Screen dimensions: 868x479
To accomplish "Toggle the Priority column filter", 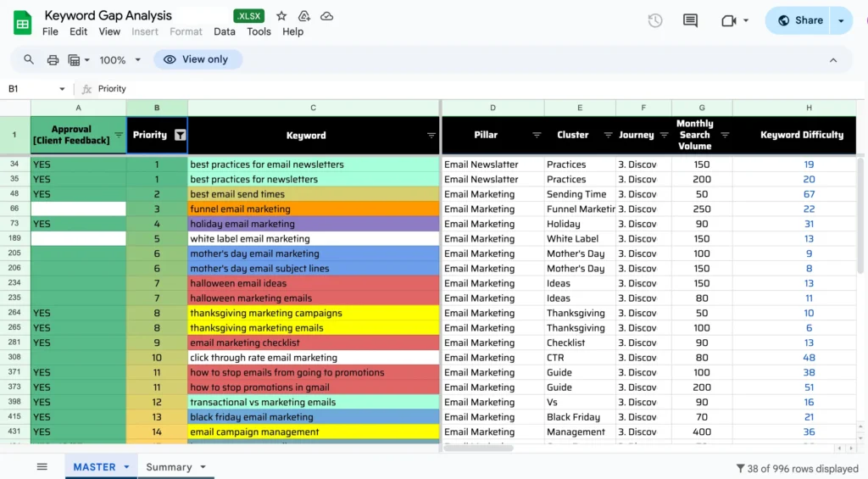I will pos(180,135).
